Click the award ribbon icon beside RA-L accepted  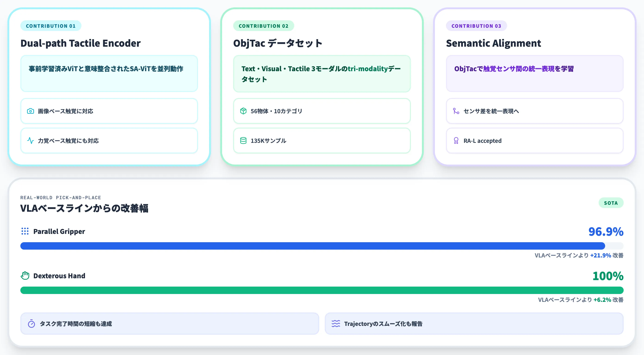tap(456, 140)
